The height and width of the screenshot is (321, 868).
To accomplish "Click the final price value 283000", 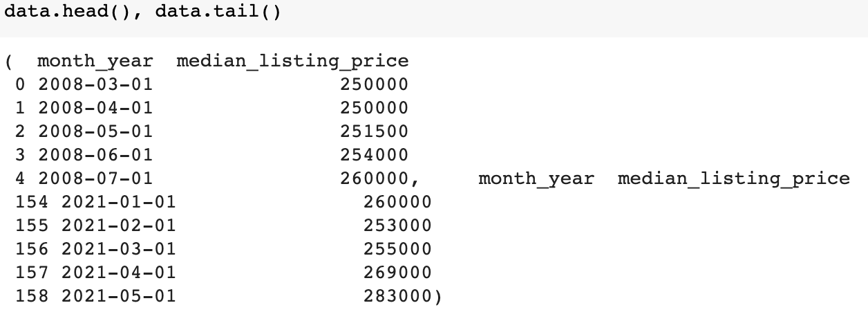I will point(397,296).
